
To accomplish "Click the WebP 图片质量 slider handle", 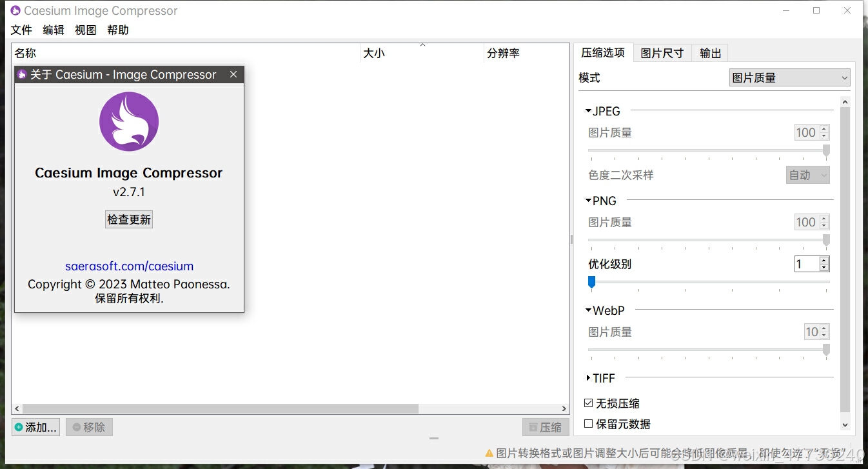I will point(826,350).
